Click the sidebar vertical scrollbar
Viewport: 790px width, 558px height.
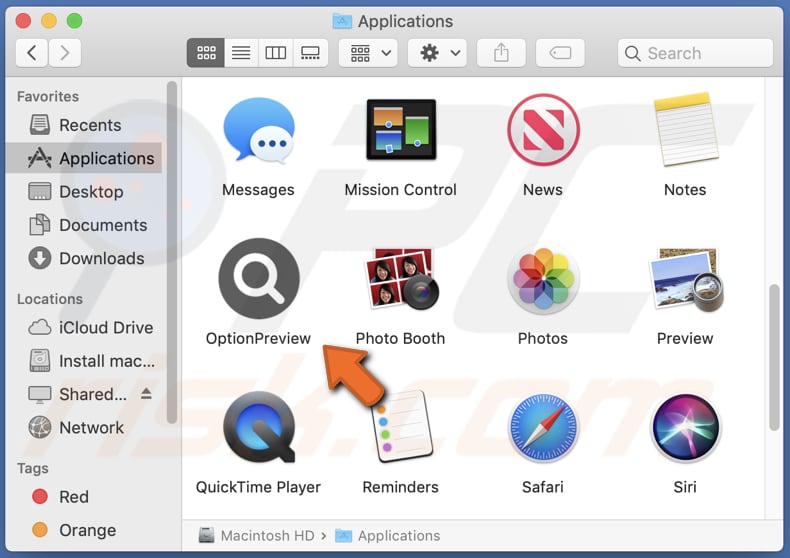coord(172,252)
